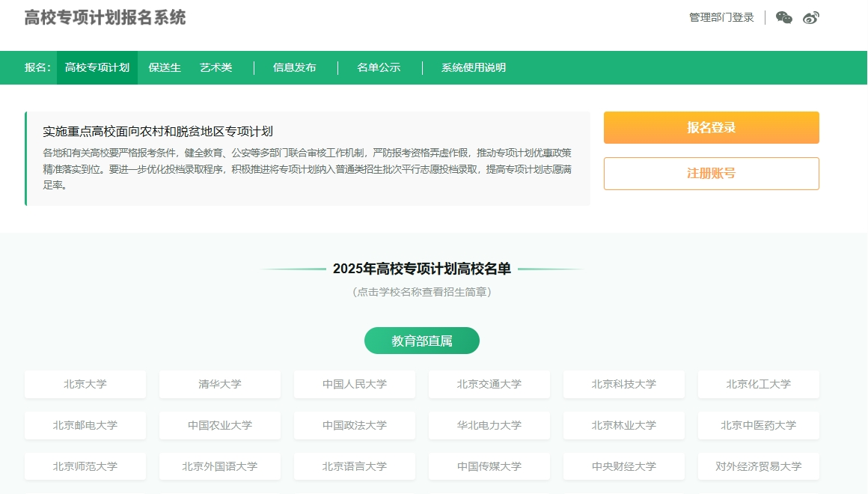Open the 北京中医药大学 brochure link
The width and height of the screenshot is (868, 494).
[x=758, y=425]
